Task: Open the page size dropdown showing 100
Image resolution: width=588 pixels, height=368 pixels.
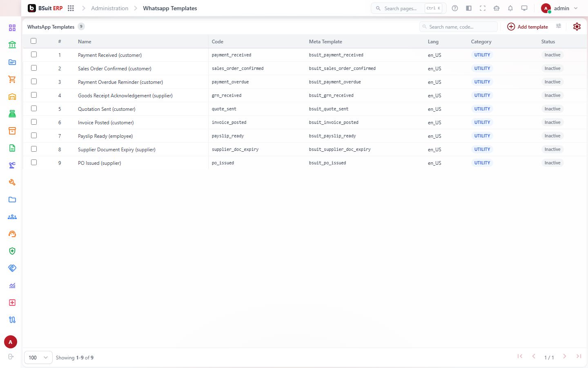Action: pos(38,357)
